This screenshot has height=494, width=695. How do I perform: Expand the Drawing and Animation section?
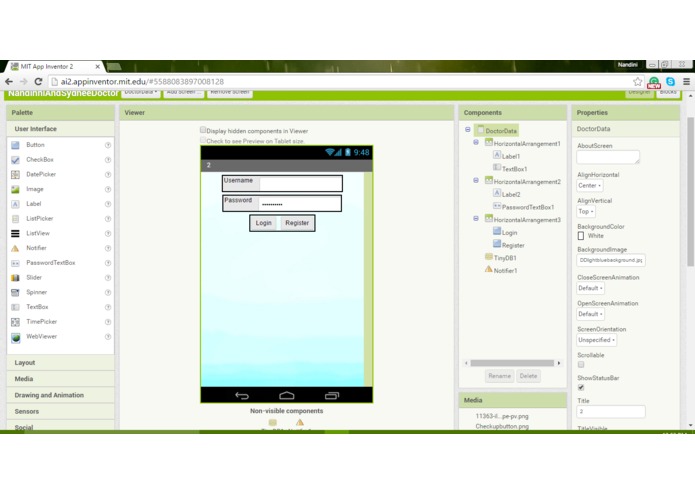(61, 395)
